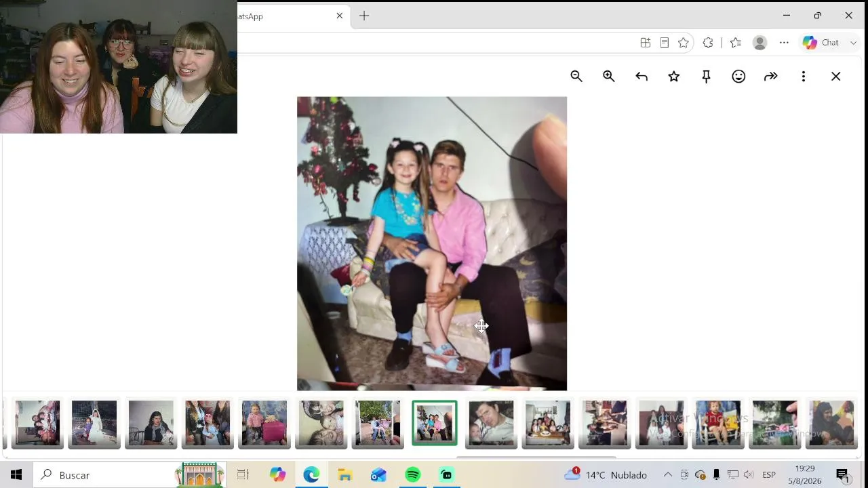Click the microphone tray icon
Screen dimensions: 868x488
[x=716, y=475]
